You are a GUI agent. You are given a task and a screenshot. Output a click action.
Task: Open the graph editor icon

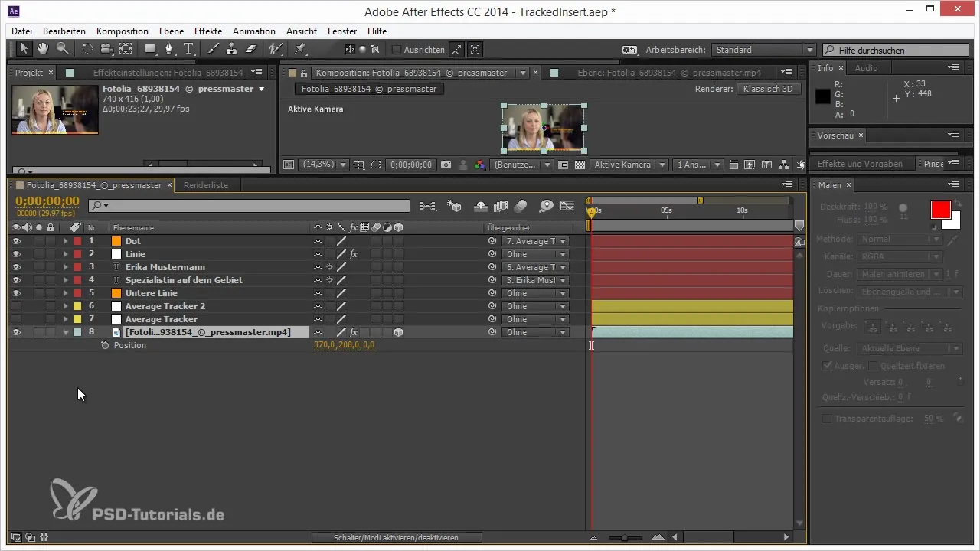point(567,206)
